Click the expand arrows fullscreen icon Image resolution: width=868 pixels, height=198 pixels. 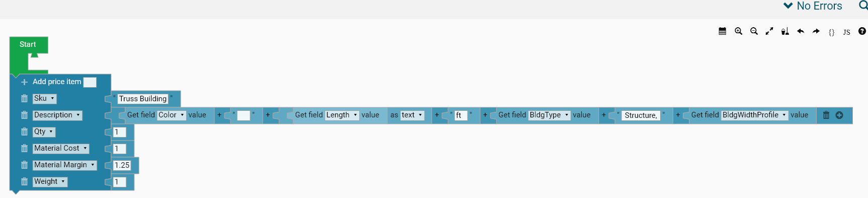(769, 31)
